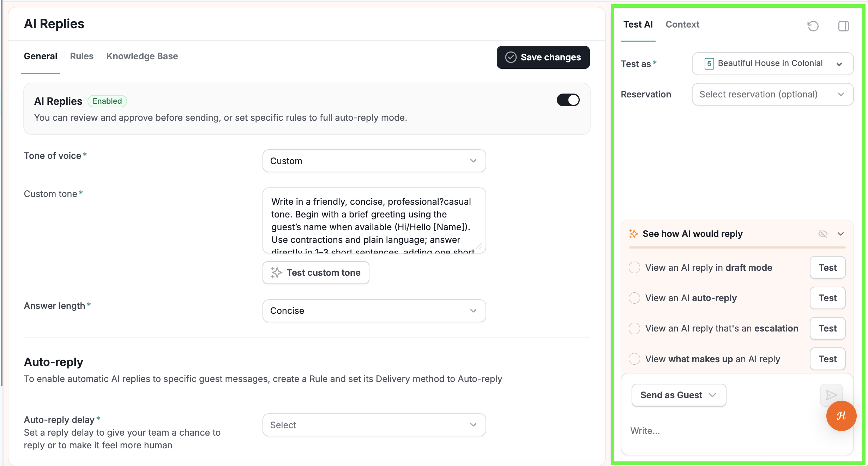Open the Answer length Concise dropdown
This screenshot has width=868, height=466.
click(374, 311)
